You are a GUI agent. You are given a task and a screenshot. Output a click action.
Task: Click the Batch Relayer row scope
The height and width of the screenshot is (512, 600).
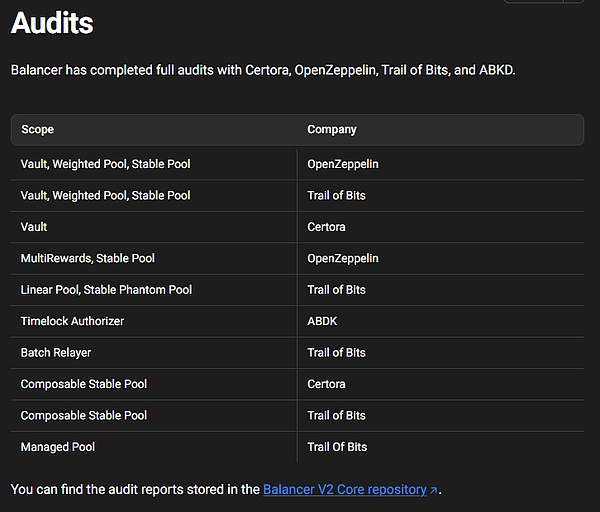[56, 353]
